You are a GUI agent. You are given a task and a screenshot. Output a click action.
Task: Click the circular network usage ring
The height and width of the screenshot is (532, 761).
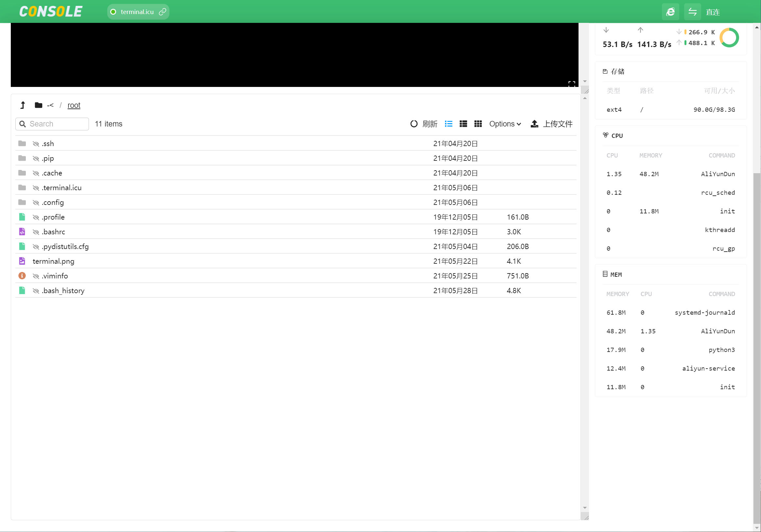[x=729, y=38]
